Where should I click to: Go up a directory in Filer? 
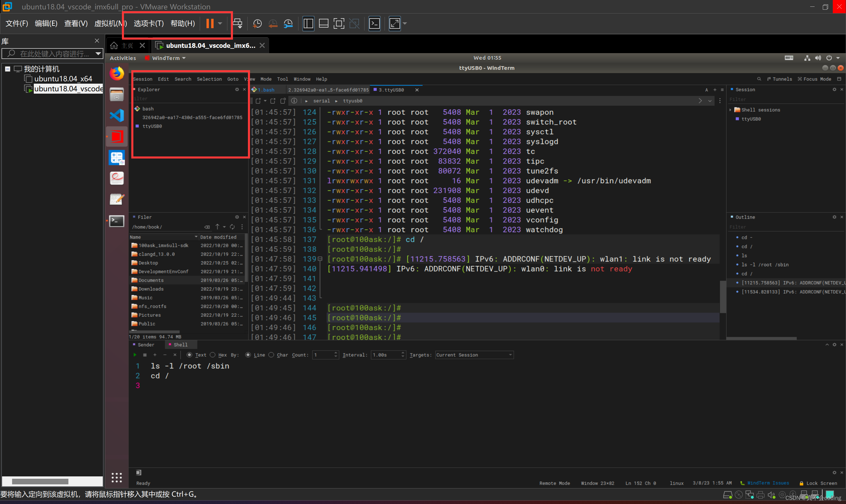pos(217,227)
